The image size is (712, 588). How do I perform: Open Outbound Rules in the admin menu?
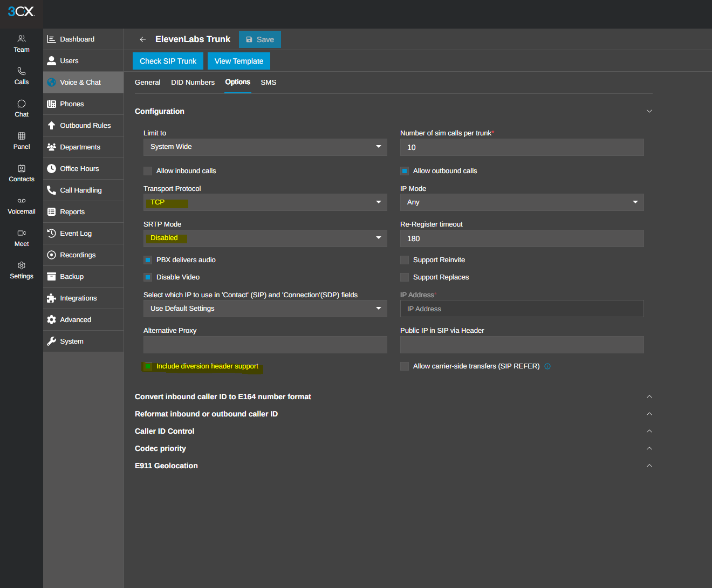(84, 126)
